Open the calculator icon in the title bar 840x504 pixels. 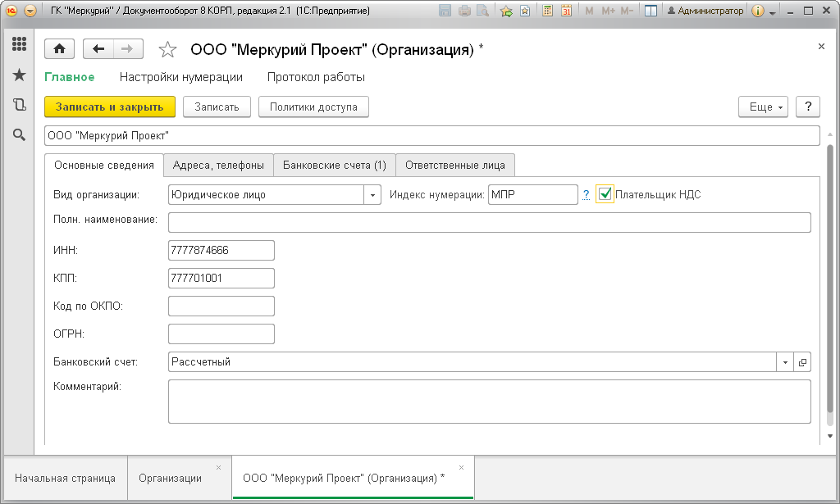[547, 11]
